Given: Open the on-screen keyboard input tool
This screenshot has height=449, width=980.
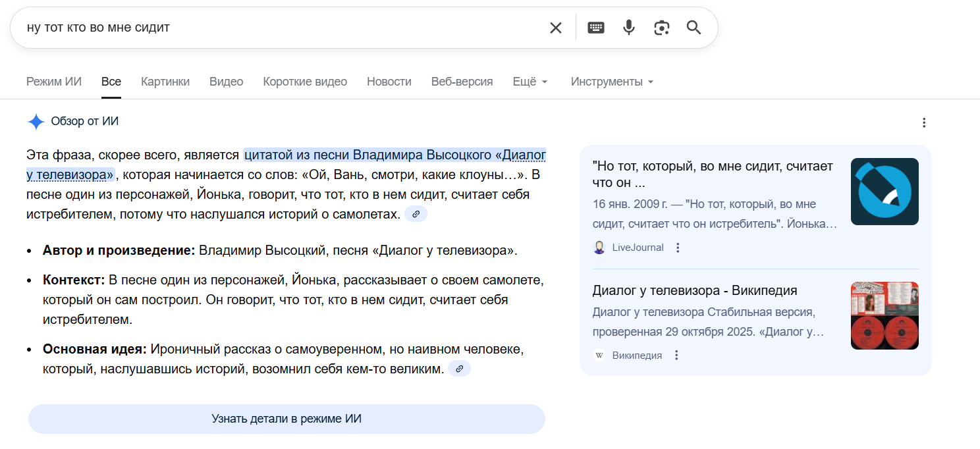Looking at the screenshot, I should click(x=596, y=28).
